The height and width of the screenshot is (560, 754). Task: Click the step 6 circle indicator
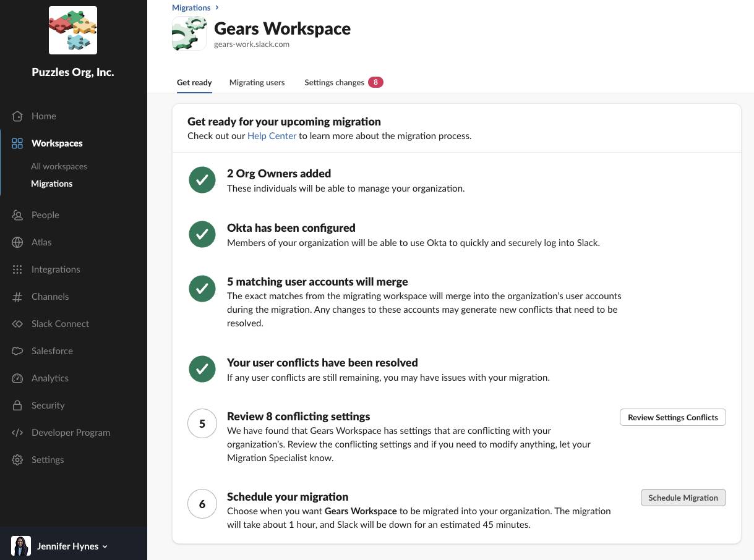coord(202,504)
